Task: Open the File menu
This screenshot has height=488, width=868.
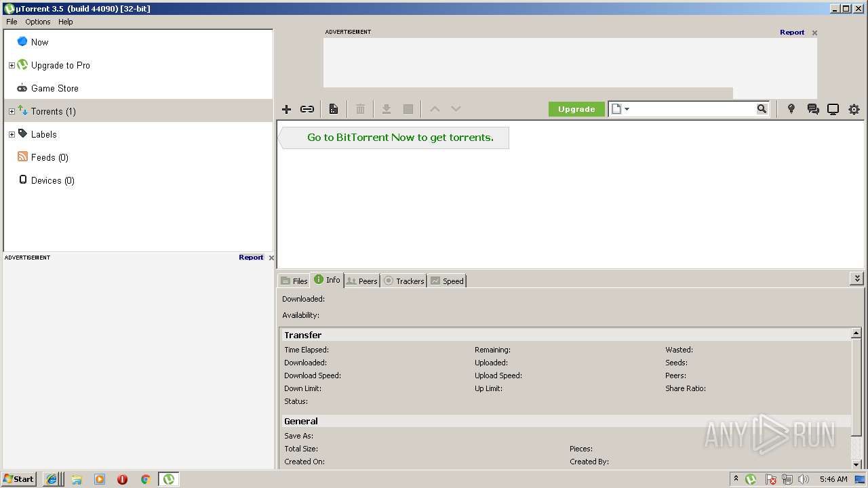Action: (x=12, y=22)
